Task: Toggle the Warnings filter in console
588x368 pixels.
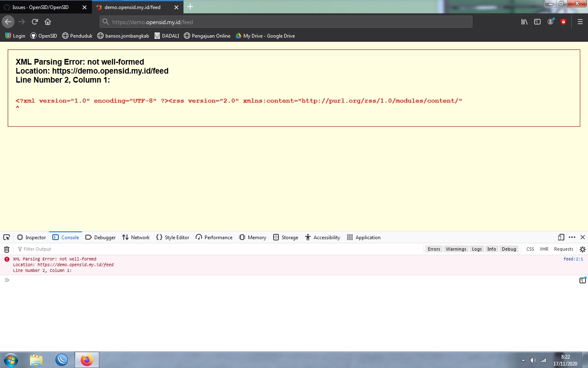Action: (x=456, y=249)
